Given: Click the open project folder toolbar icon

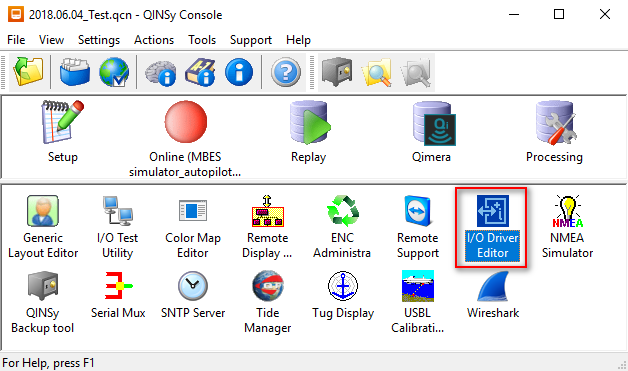Looking at the screenshot, I should [28, 72].
